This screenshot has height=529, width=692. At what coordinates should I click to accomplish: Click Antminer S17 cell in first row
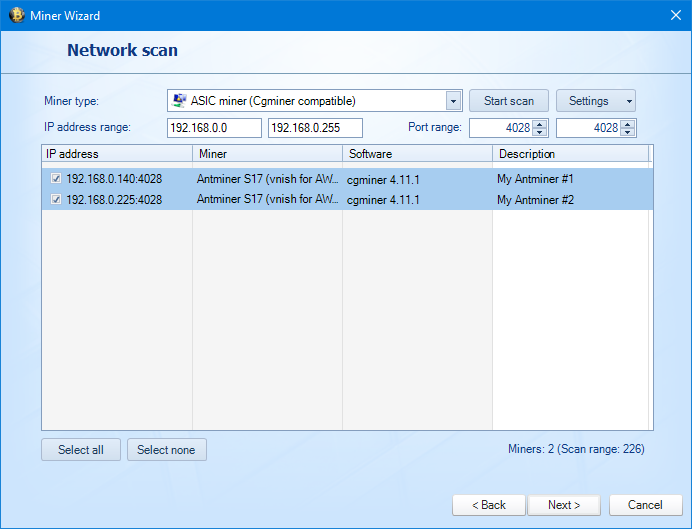point(267,179)
